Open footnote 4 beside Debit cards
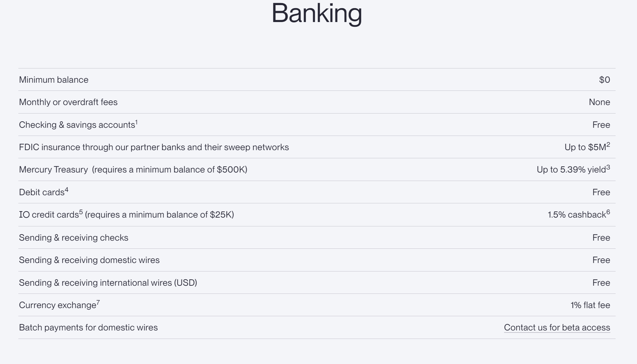The width and height of the screenshot is (637, 364). click(x=67, y=190)
